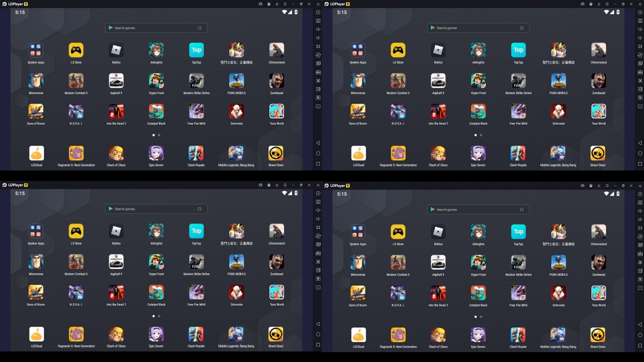Open LDCloud in top-right LDPlayer window
This screenshot has height=362, width=644.
[x=359, y=153]
